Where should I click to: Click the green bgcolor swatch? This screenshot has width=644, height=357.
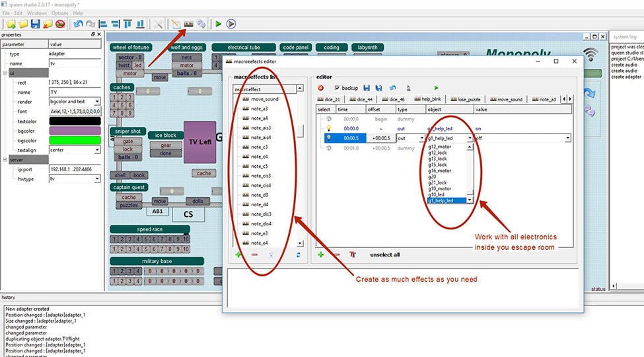point(75,140)
